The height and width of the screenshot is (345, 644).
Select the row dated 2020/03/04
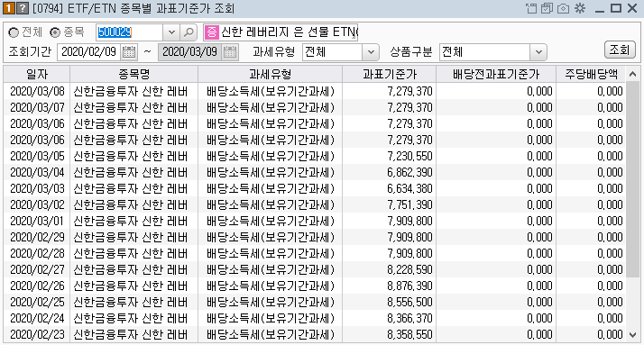pyautogui.click(x=314, y=172)
